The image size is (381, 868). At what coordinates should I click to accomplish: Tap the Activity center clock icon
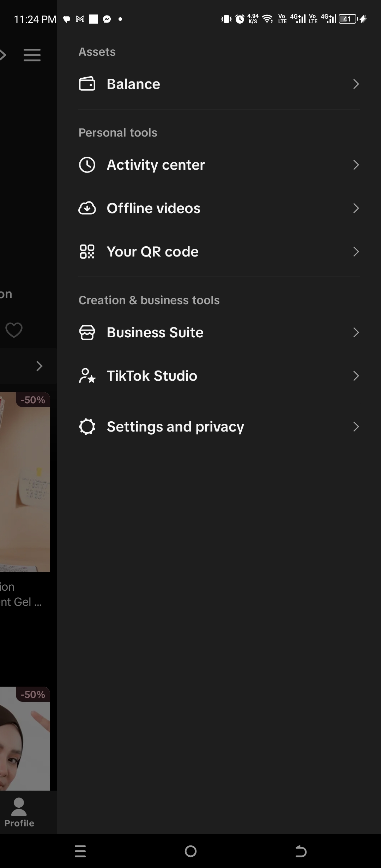[x=87, y=165]
